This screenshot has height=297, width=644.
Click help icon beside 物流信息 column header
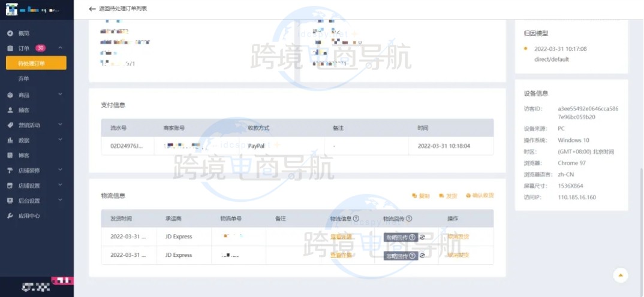pos(356,219)
